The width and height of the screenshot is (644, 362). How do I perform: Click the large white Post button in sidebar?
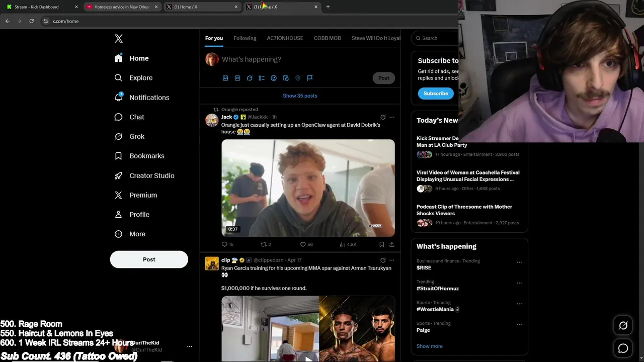149,259
